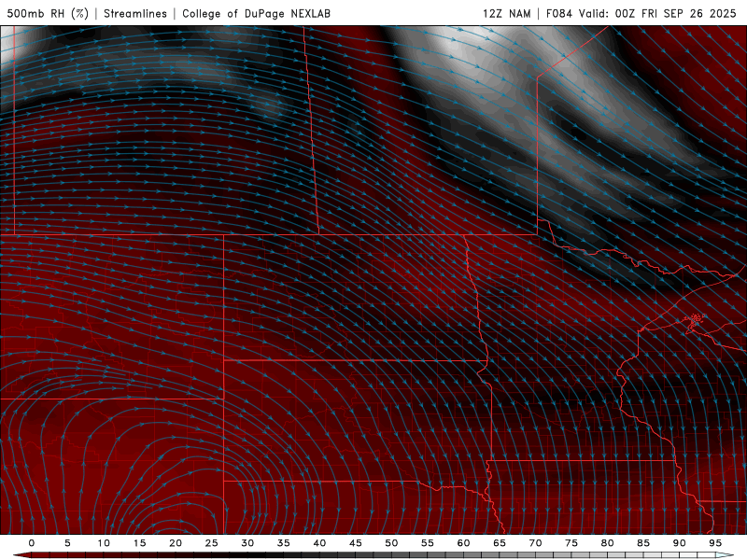
Task: Click the colorbar label "5"
Action: [67, 543]
